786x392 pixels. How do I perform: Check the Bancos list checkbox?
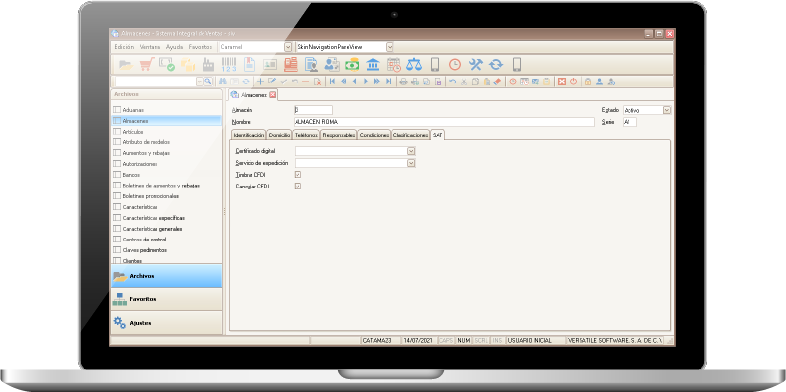[x=117, y=175]
